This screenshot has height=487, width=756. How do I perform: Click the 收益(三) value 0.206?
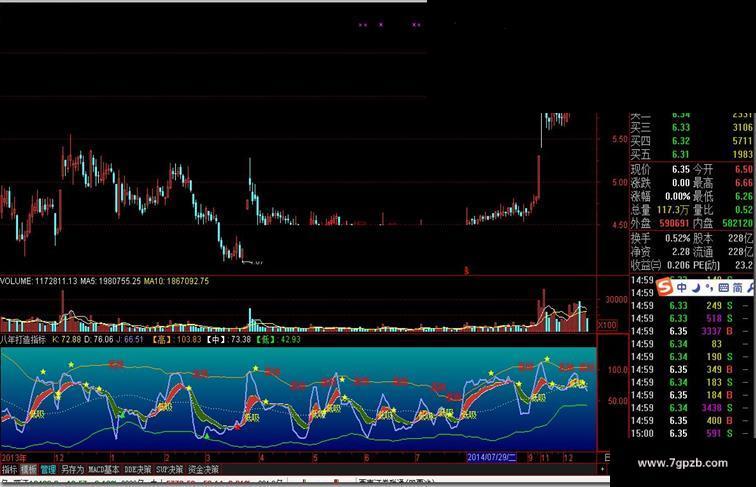coord(678,265)
